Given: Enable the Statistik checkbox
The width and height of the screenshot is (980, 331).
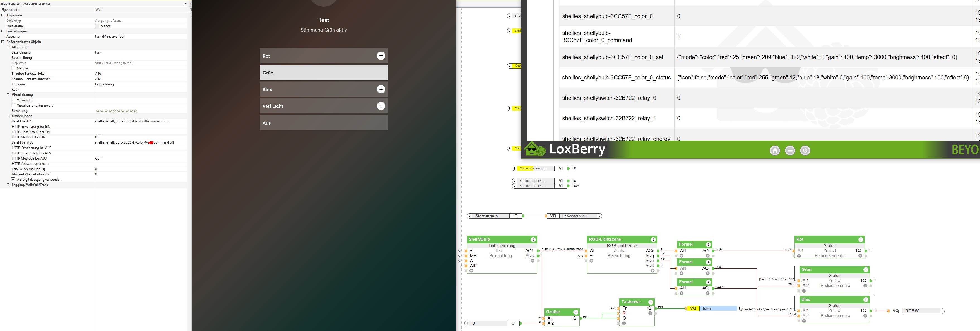Looking at the screenshot, I should pyautogui.click(x=13, y=69).
